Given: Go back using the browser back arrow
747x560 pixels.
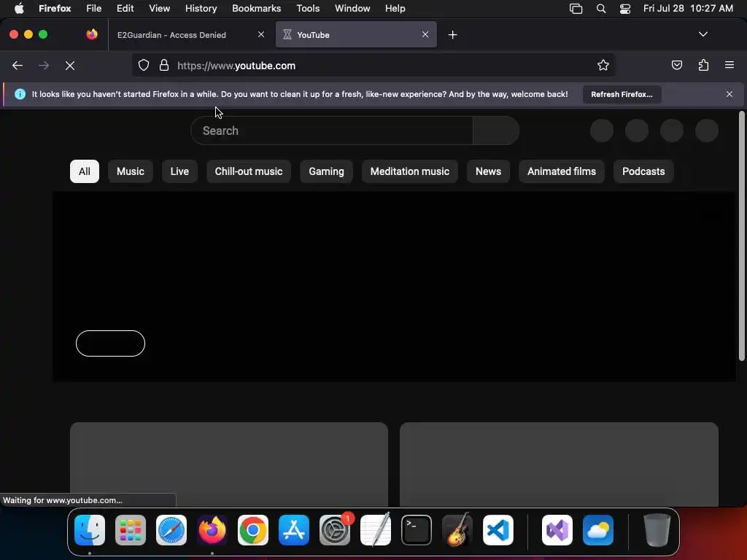Looking at the screenshot, I should click(18, 66).
